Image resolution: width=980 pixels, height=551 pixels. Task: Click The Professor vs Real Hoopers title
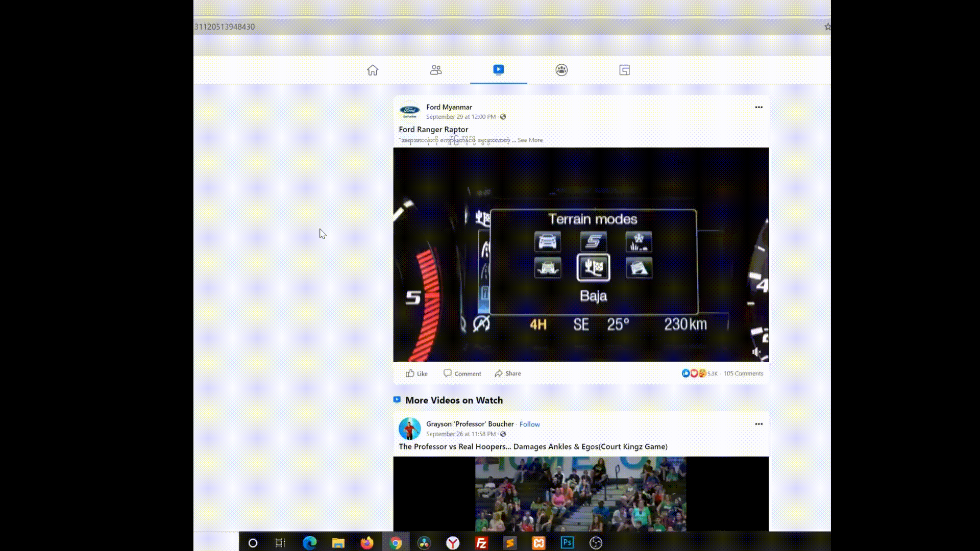pyautogui.click(x=533, y=446)
